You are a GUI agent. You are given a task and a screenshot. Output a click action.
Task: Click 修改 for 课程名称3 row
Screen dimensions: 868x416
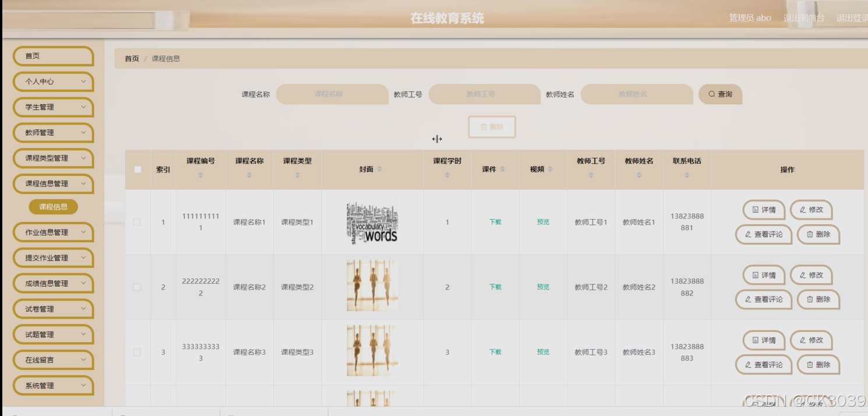(811, 340)
